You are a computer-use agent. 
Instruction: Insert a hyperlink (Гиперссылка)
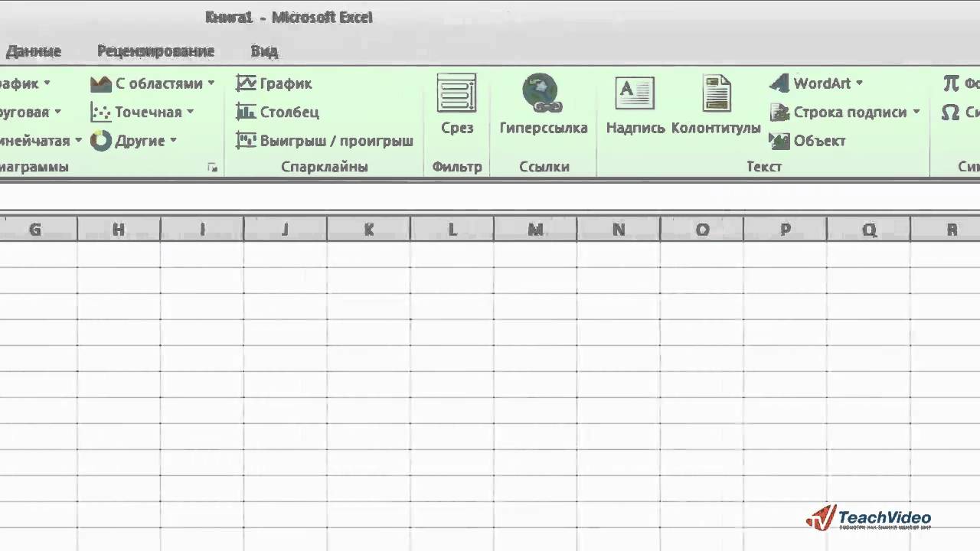point(543,105)
